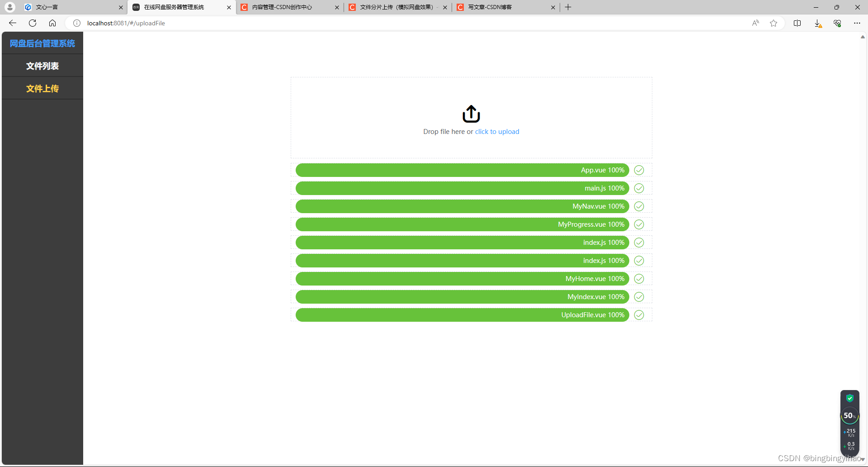The image size is (868, 467).
Task: Click 'Drop file here or' text in drop zone
Action: click(x=448, y=132)
